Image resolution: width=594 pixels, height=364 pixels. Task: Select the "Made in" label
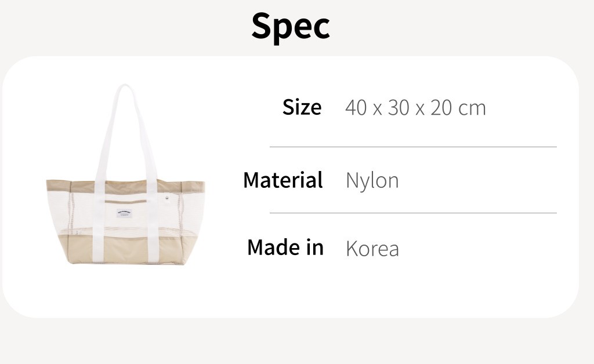[285, 247]
